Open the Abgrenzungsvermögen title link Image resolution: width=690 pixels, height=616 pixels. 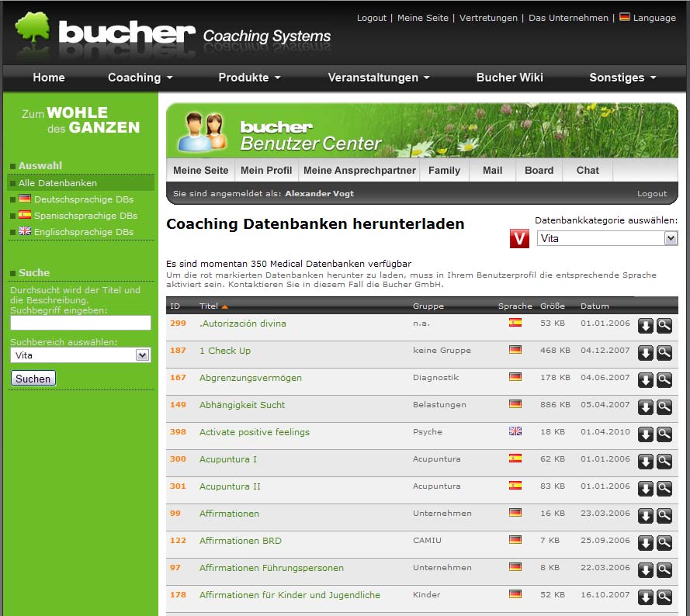coord(251,378)
